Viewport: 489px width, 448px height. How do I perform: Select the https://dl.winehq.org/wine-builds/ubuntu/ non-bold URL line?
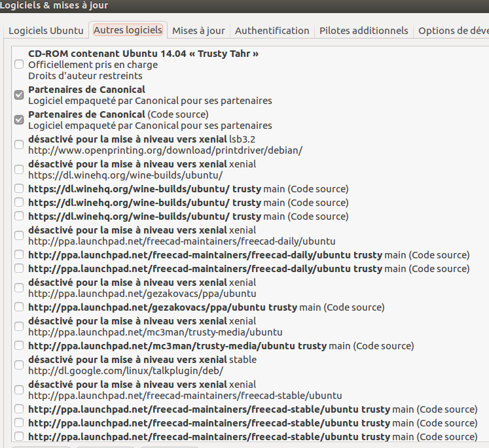coord(126,175)
